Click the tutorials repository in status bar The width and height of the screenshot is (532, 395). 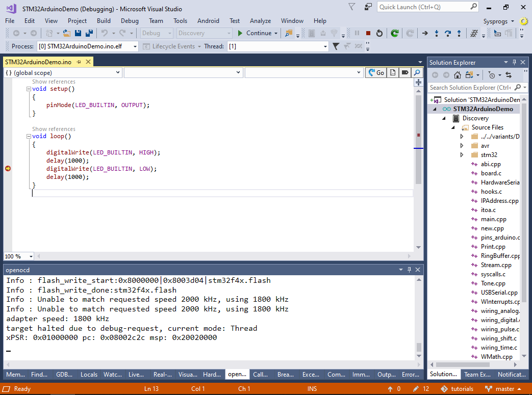pyautogui.click(x=457, y=389)
